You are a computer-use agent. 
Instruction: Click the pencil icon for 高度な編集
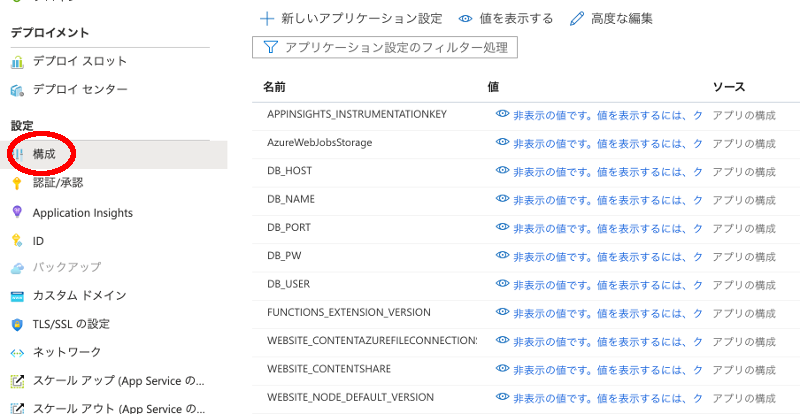[577, 19]
